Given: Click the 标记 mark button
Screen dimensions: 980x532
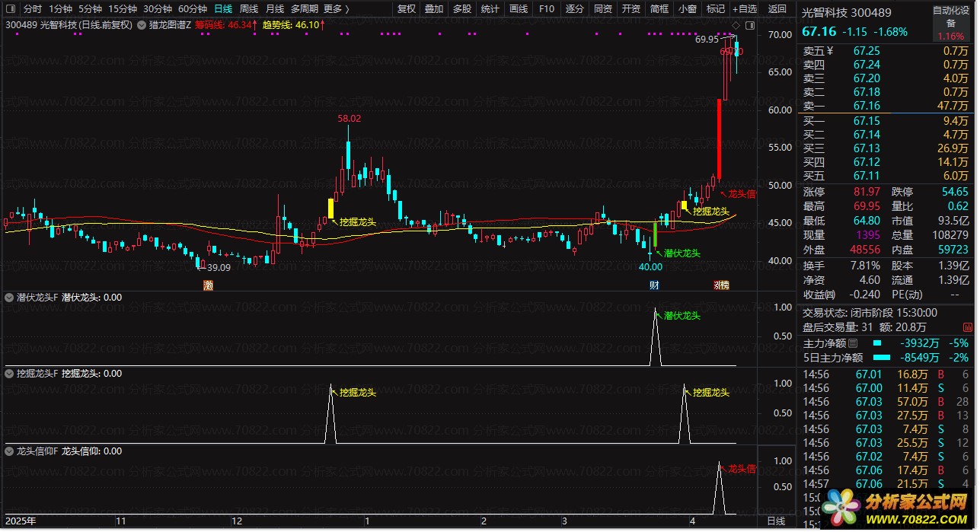Looking at the screenshot, I should point(716,9).
